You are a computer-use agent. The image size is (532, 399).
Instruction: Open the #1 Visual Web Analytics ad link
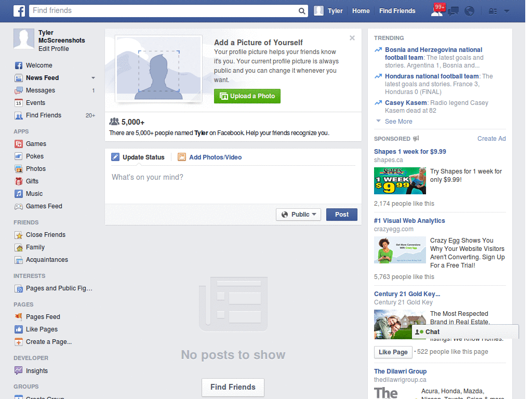click(x=409, y=221)
